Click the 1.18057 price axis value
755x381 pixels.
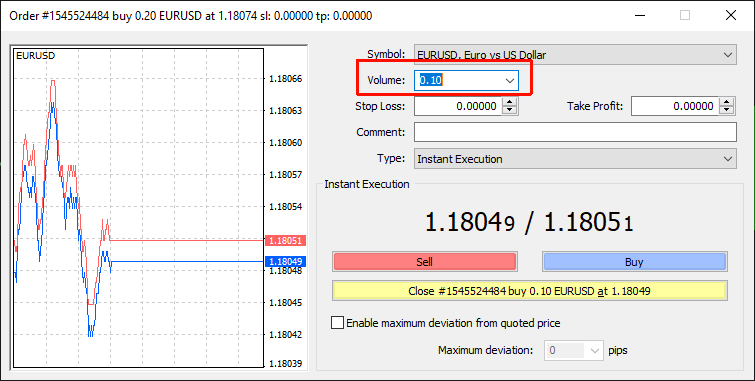pos(286,175)
